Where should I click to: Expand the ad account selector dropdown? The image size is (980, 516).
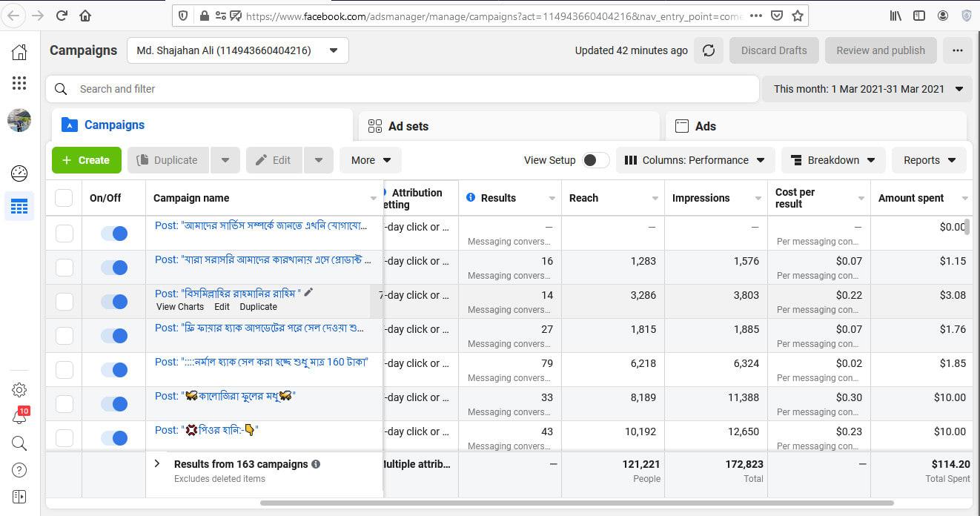tap(237, 50)
